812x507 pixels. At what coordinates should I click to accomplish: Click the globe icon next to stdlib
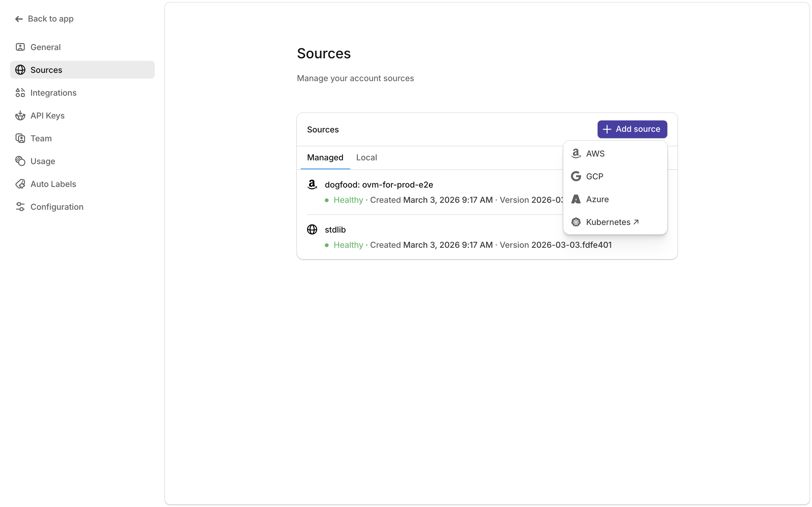312,229
